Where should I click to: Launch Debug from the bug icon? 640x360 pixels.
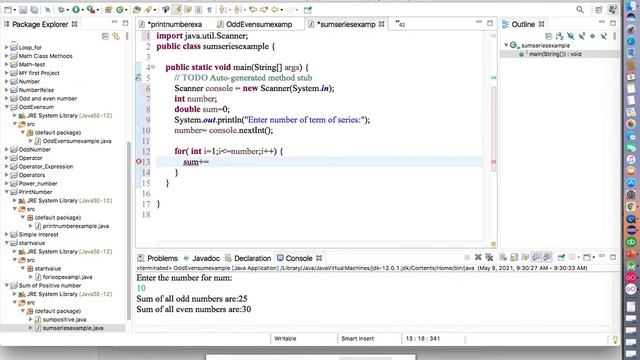[61, 9]
